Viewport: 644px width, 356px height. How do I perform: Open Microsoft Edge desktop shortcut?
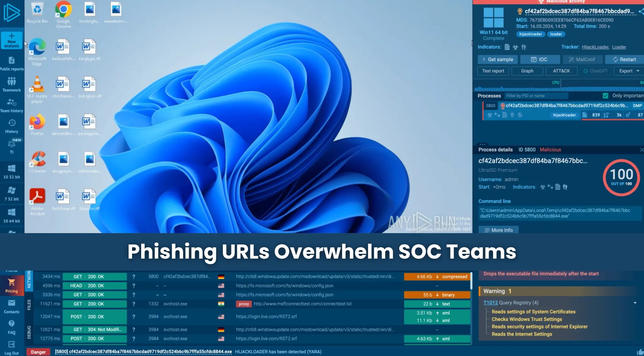click(x=37, y=52)
